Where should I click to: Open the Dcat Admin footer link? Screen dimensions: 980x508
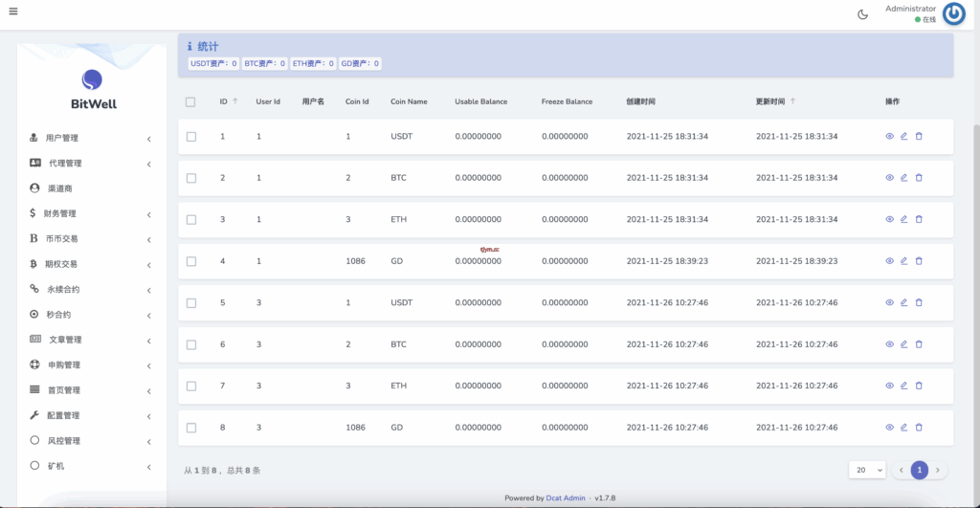click(x=566, y=497)
